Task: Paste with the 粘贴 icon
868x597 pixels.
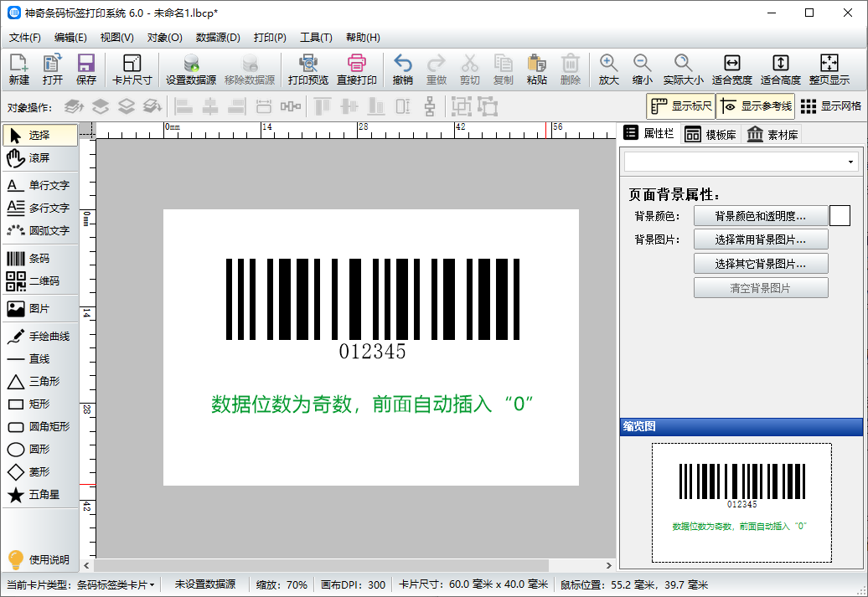Action: [536, 69]
